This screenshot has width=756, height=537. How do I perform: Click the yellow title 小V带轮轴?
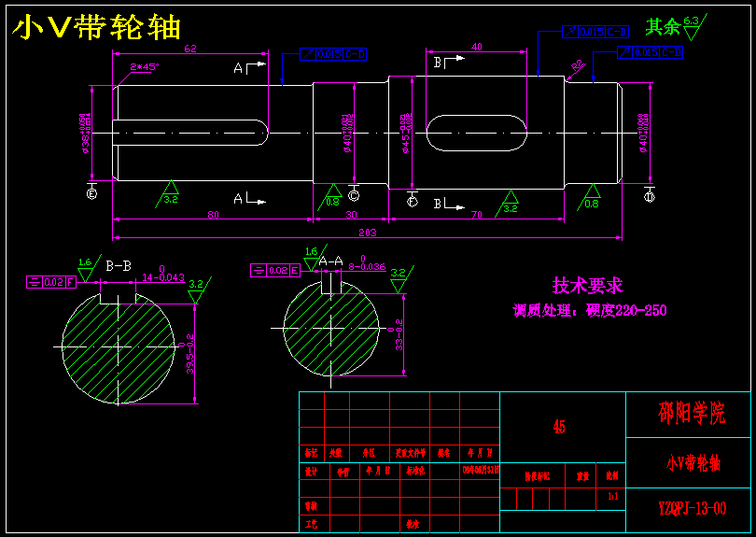point(96,27)
